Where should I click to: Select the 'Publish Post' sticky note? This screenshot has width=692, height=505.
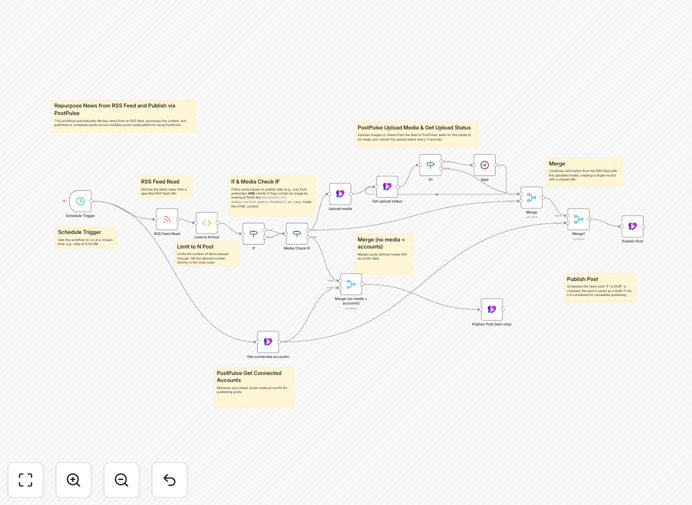pos(600,288)
